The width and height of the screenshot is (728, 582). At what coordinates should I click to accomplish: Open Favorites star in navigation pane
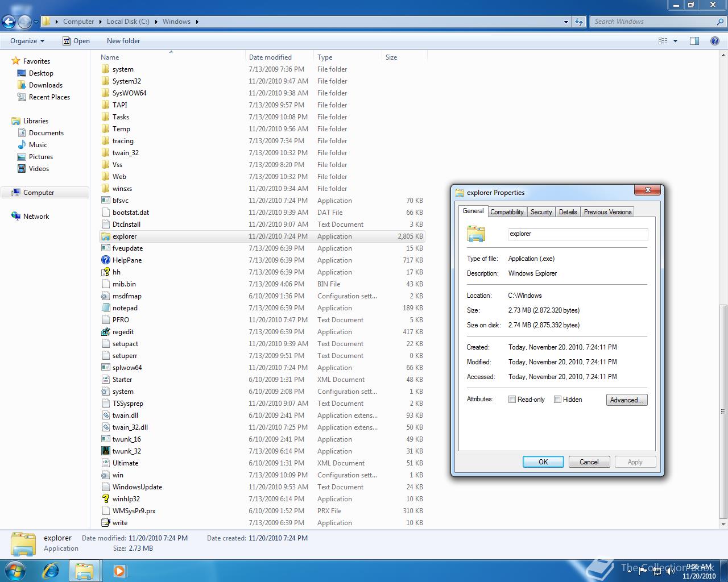[16, 61]
